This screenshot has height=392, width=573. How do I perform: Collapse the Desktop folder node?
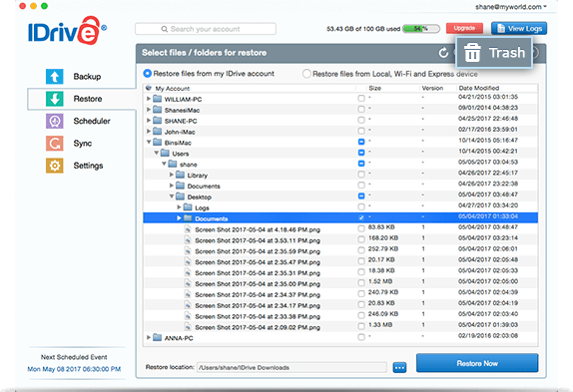(x=172, y=196)
